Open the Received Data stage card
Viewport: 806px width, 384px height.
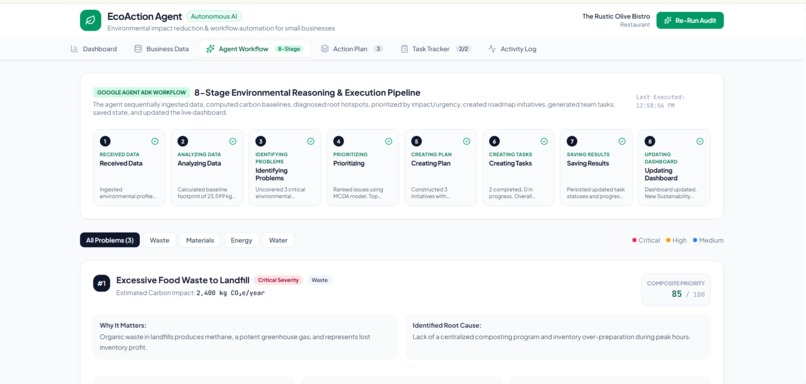tap(130, 168)
